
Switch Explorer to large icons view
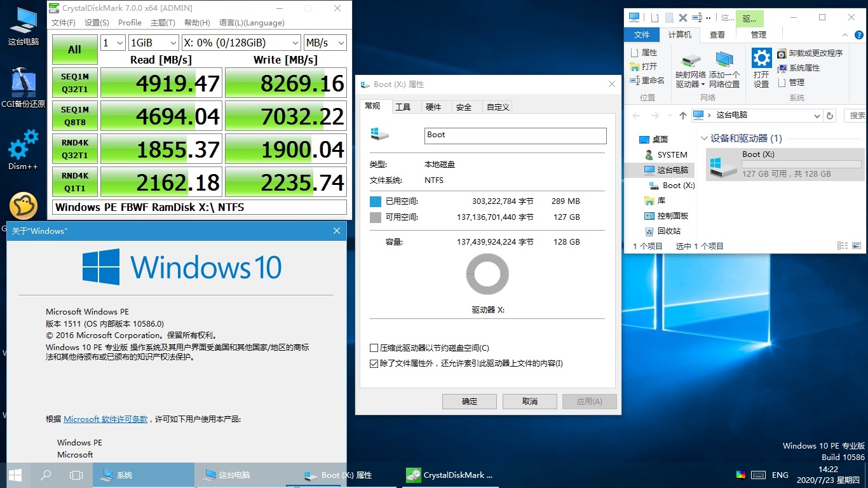857,246
